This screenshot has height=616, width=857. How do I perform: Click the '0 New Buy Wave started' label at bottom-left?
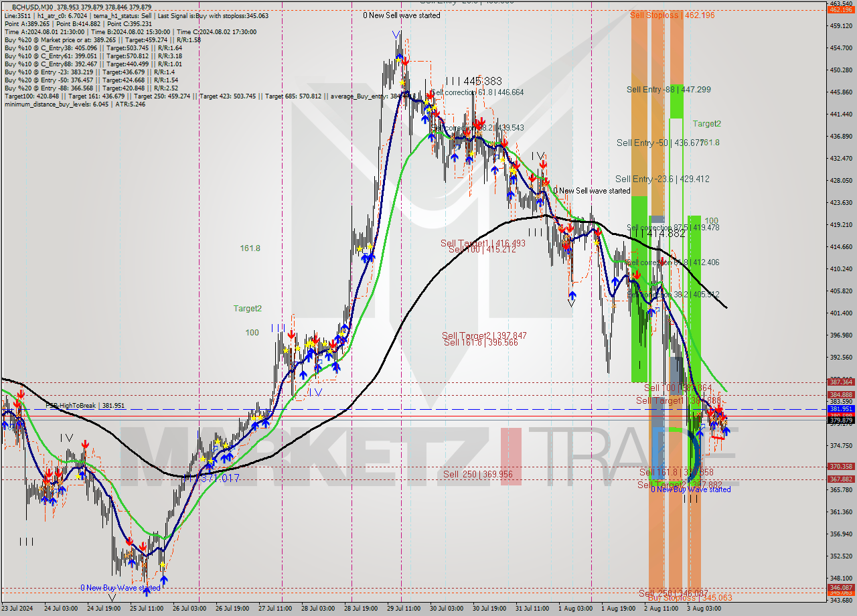pyautogui.click(x=121, y=588)
